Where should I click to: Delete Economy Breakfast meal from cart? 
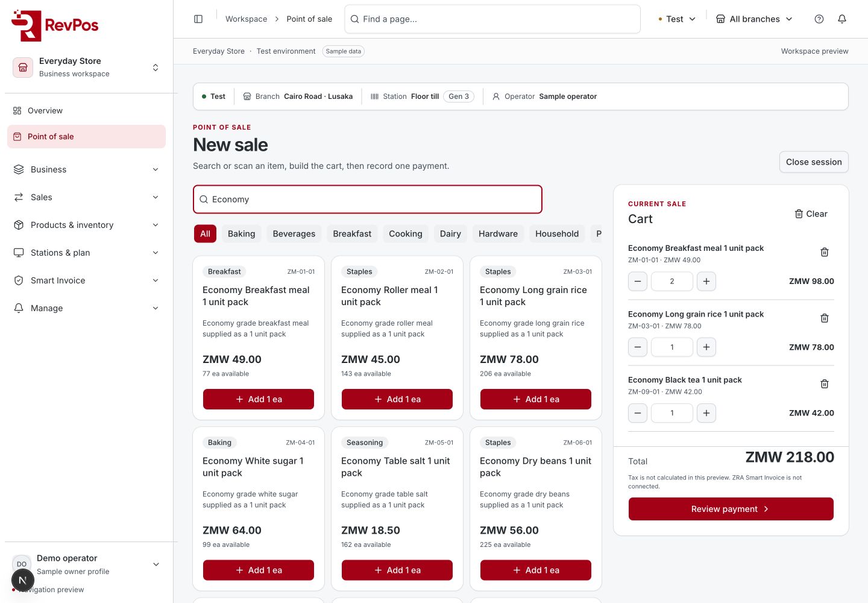coord(825,252)
